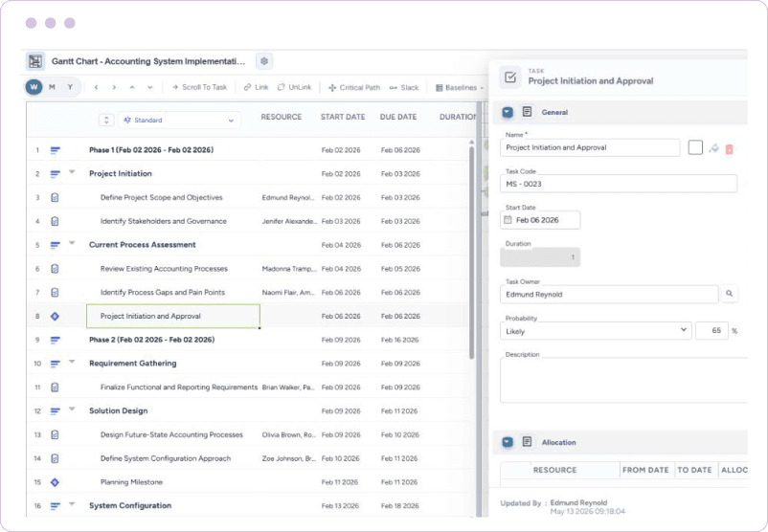Viewport: 768px width, 532px height.
Task: Click task icon for Finalize Functional Requirements row
Action: pos(55,388)
